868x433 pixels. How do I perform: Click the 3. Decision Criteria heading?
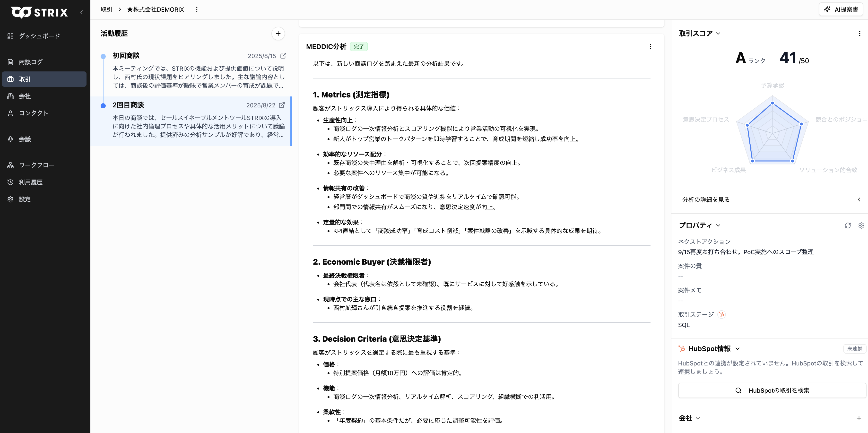tap(377, 339)
